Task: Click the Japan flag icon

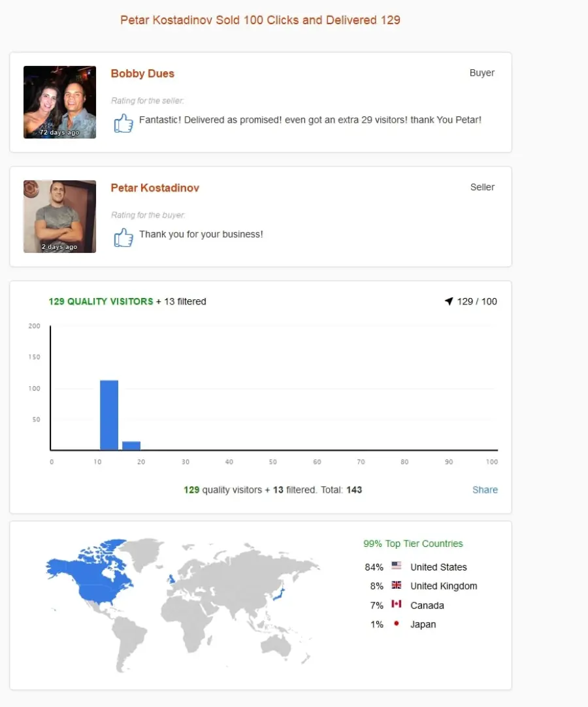Action: [397, 623]
